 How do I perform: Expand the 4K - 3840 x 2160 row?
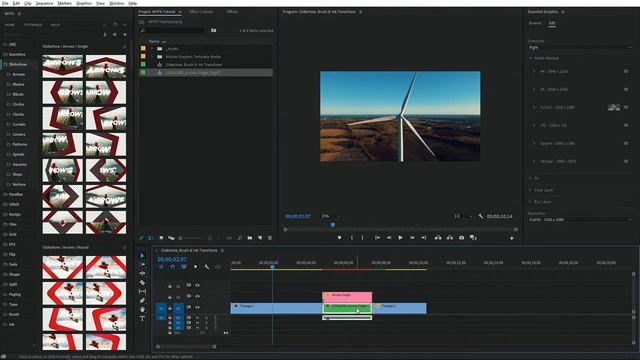coord(534,71)
